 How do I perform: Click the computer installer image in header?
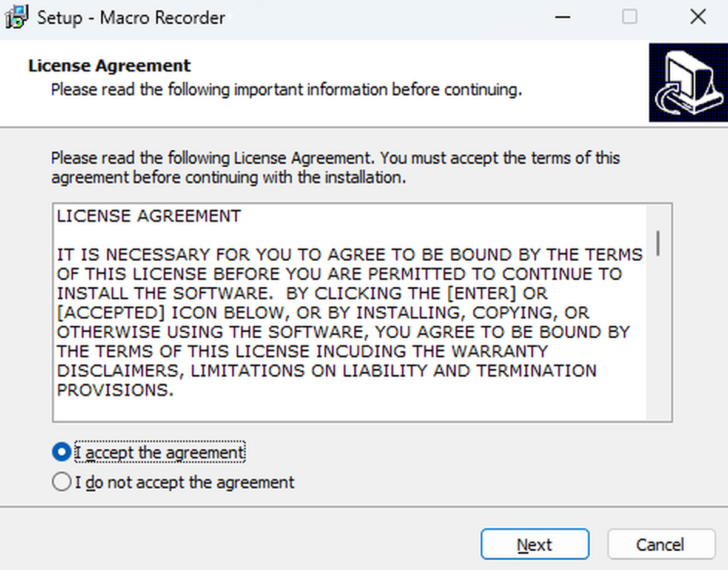(688, 82)
